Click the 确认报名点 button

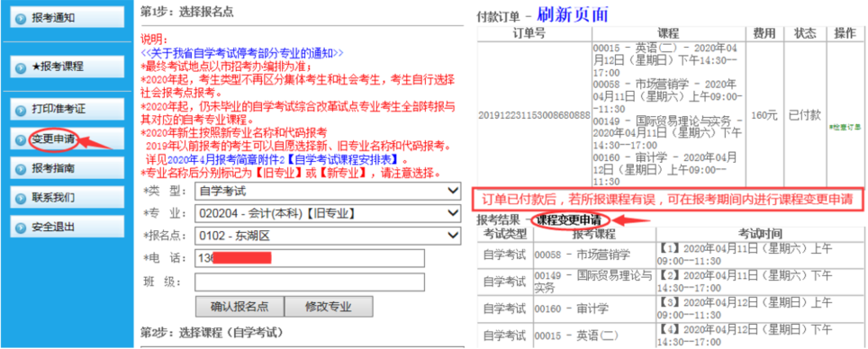point(240,307)
